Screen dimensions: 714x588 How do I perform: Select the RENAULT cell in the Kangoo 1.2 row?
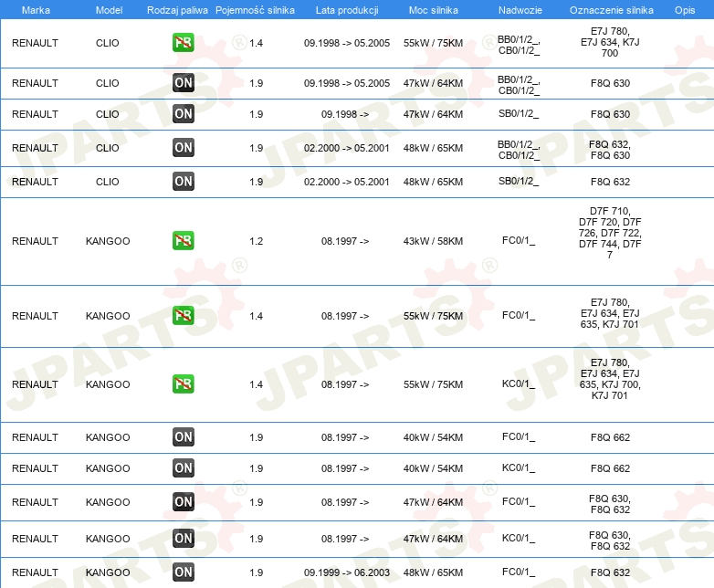pyautogui.click(x=35, y=241)
